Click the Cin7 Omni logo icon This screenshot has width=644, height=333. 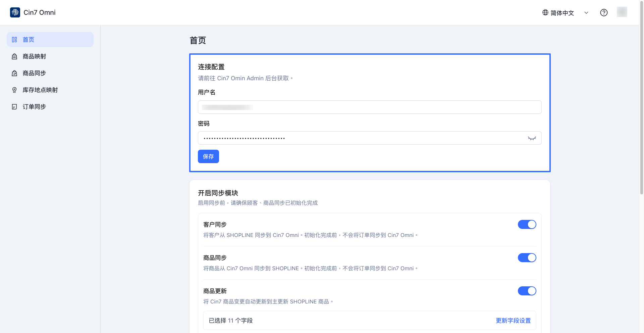pyautogui.click(x=15, y=12)
